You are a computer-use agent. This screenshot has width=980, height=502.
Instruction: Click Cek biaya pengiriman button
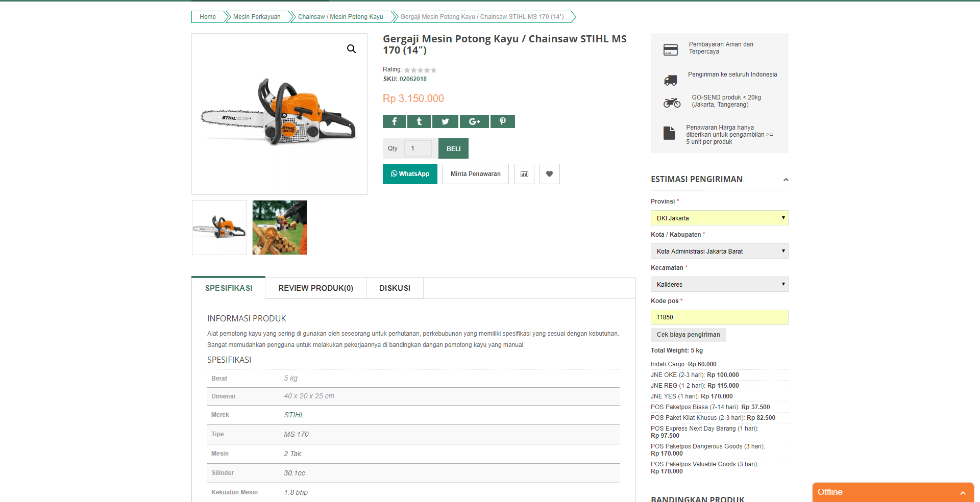coord(688,335)
